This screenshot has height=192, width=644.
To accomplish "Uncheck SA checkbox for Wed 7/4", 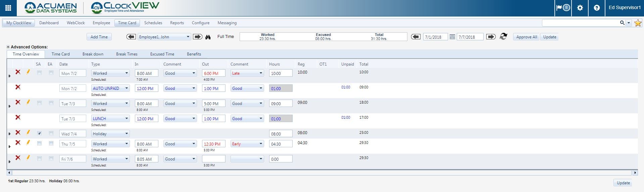I will point(39,133).
